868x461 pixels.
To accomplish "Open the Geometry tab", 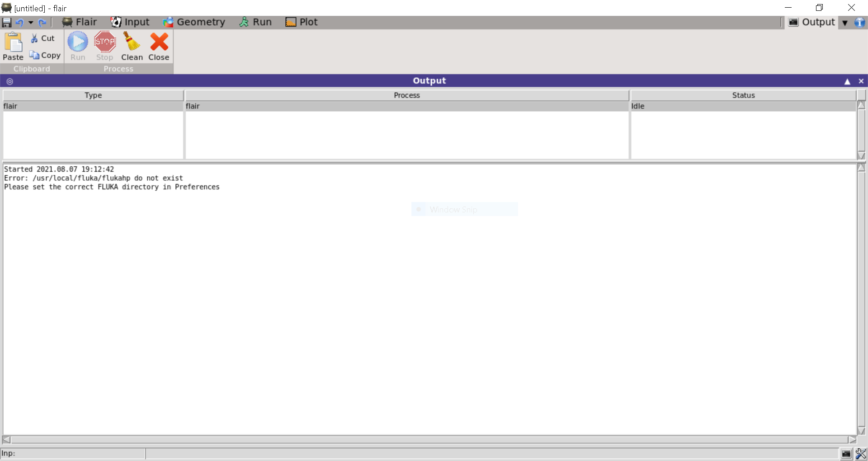I will [194, 22].
